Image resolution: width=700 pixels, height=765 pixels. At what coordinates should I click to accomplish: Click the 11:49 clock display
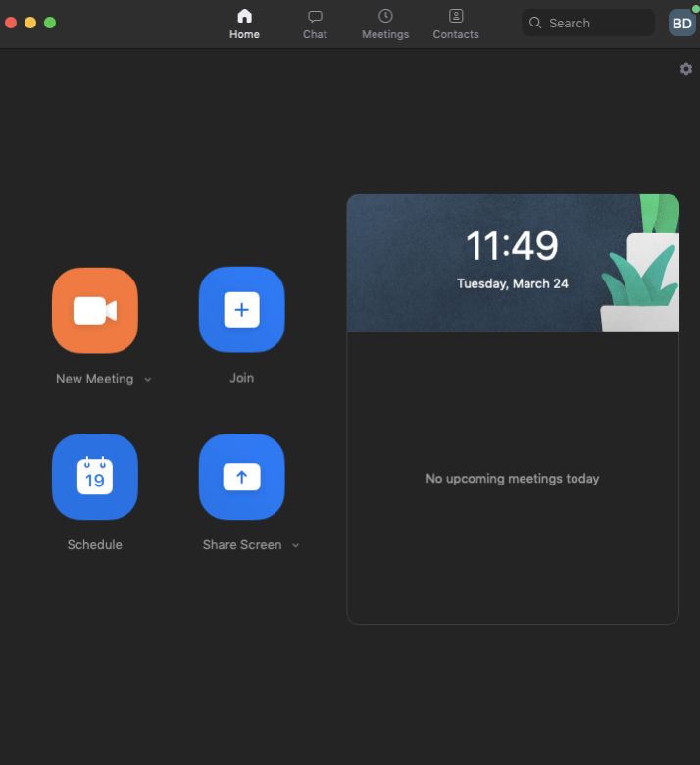(x=512, y=245)
